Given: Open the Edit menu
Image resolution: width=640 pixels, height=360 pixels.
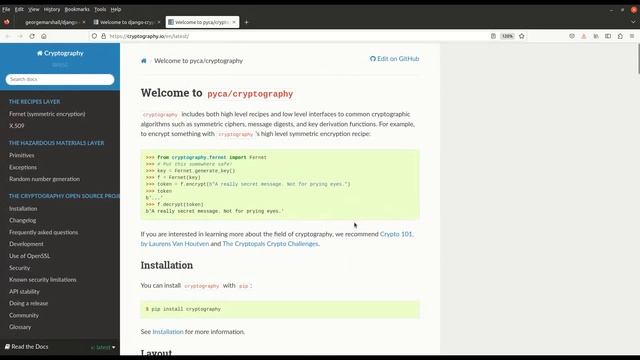Looking at the screenshot, I should pyautogui.click(x=19, y=9).
